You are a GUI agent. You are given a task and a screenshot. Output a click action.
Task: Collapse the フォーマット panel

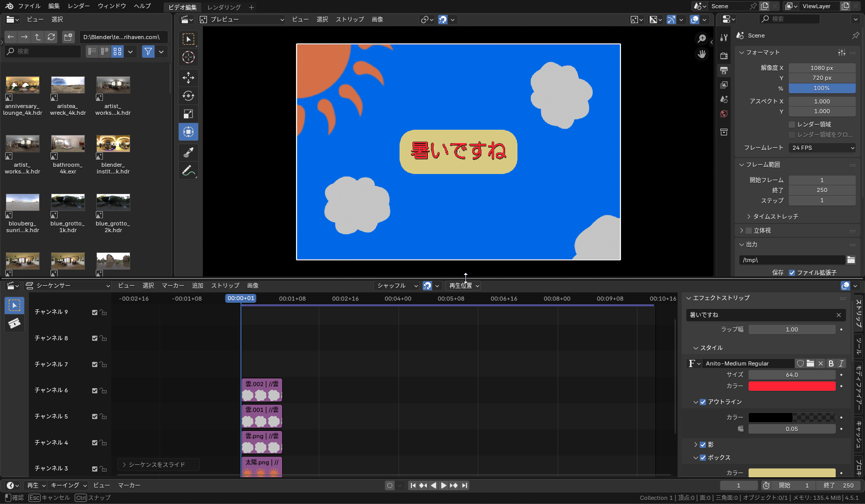click(x=763, y=53)
